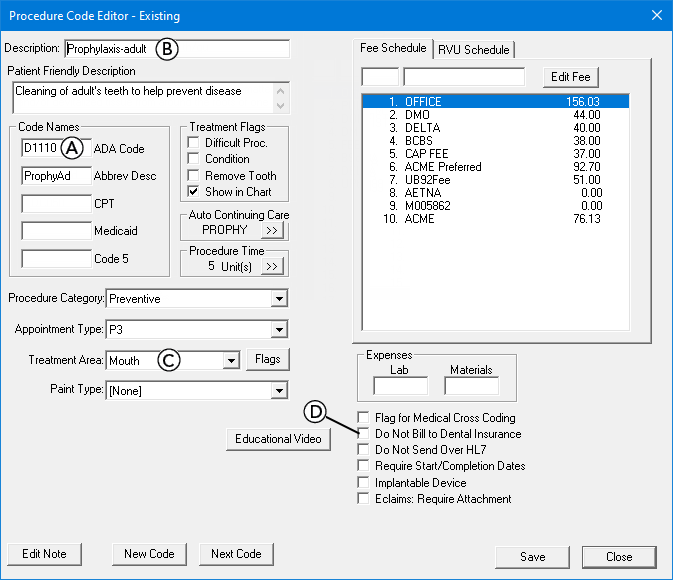
Task: Open the Treatment Area dropdown
Action: (230, 360)
